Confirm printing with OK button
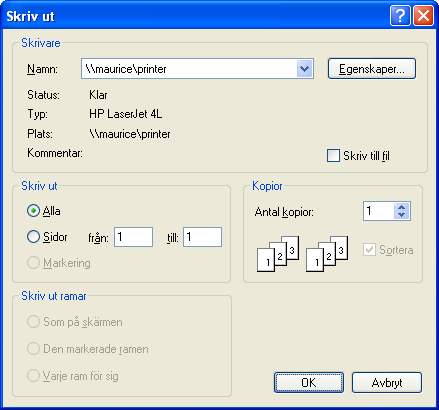The height and width of the screenshot is (410, 439). 309,382
